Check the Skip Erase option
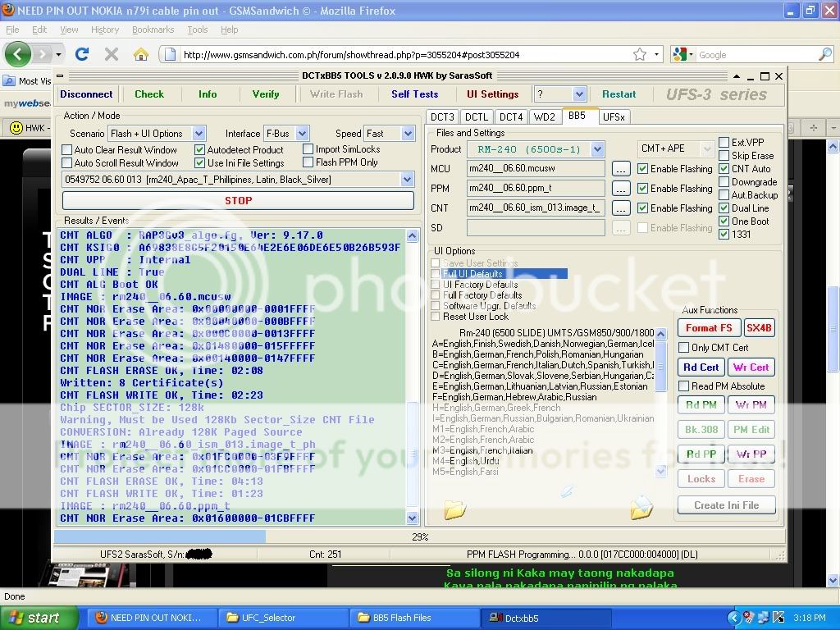 pos(724,155)
